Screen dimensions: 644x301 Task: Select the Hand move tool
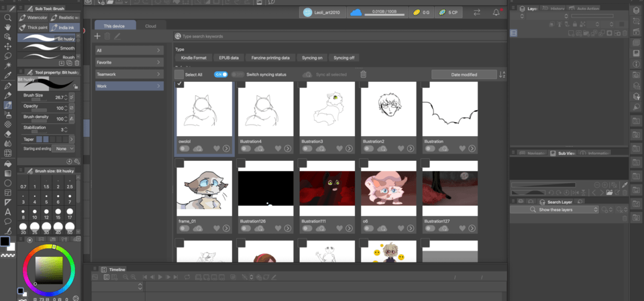tap(7, 27)
